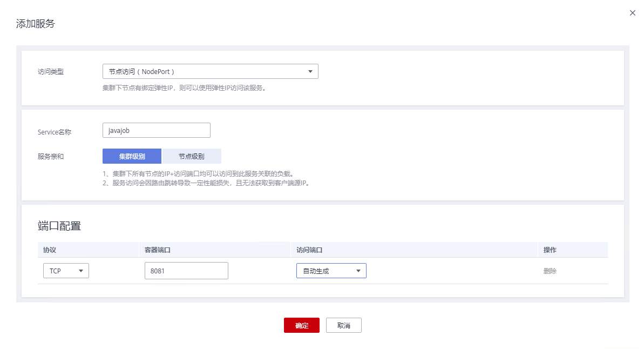Open the 访问类型 NodePort dropdown
The width and height of the screenshot is (644, 349).
pyautogui.click(x=211, y=71)
